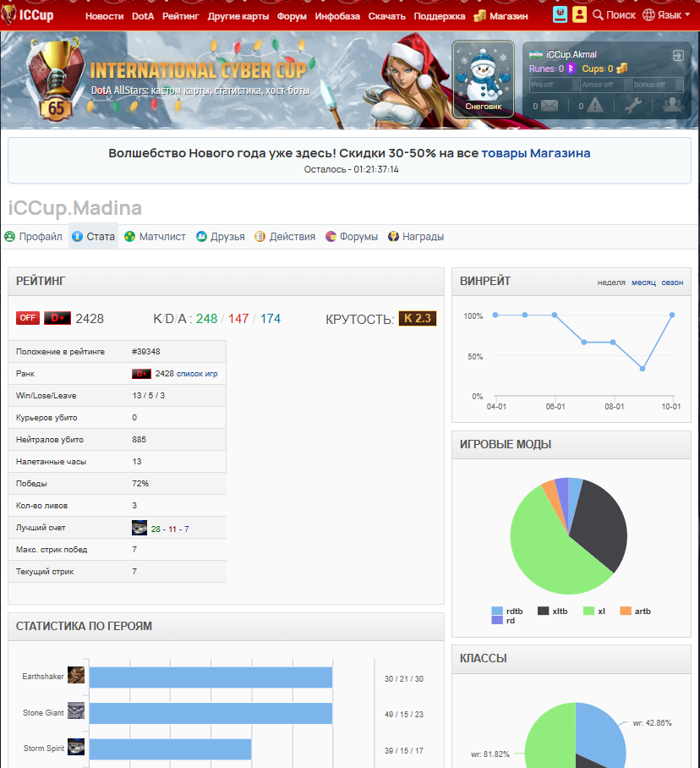This screenshot has width=700, height=768.
Task: Open the Скачать menu item
Action: click(386, 16)
